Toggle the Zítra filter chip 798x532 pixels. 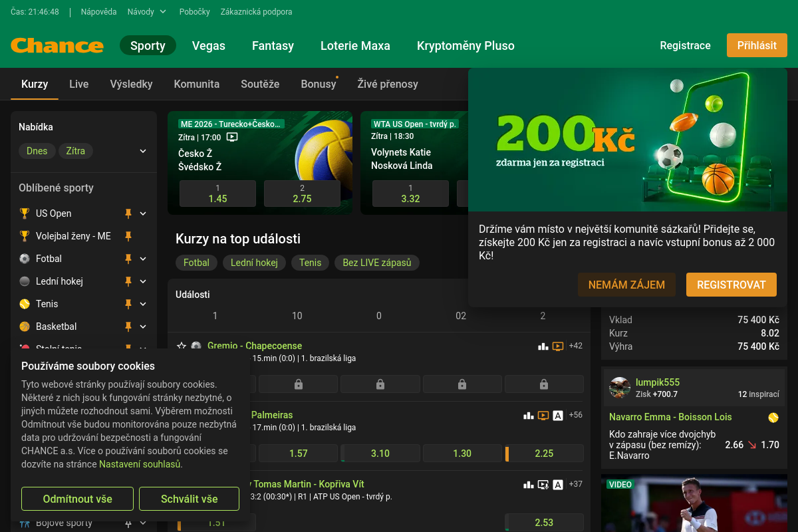click(x=76, y=151)
